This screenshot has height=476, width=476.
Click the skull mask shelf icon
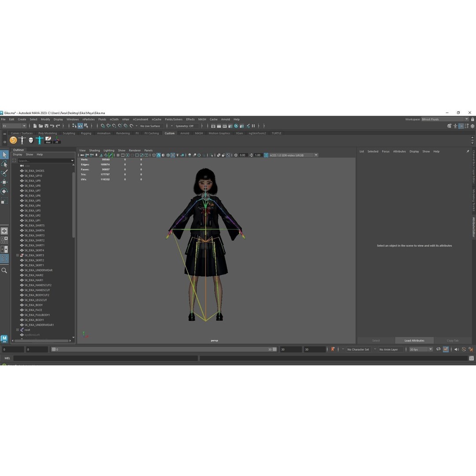(31, 140)
